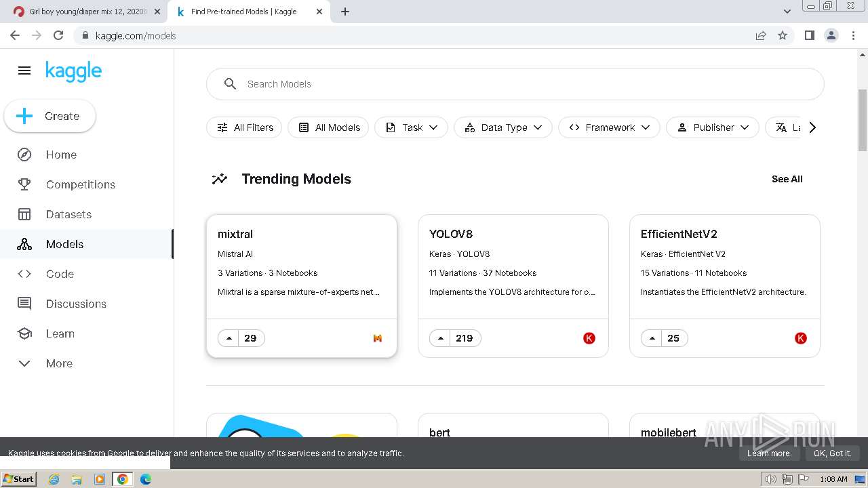Open File Explorer from taskbar
Viewport: 868px width, 488px height.
pyautogui.click(x=77, y=479)
